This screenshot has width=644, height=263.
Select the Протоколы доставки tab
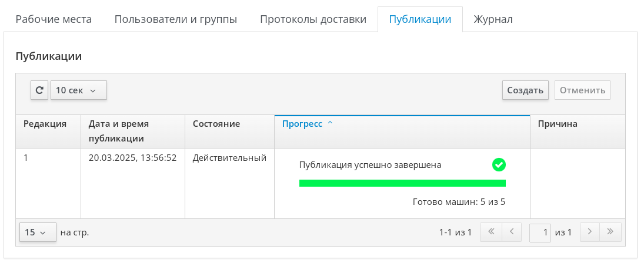click(x=313, y=19)
